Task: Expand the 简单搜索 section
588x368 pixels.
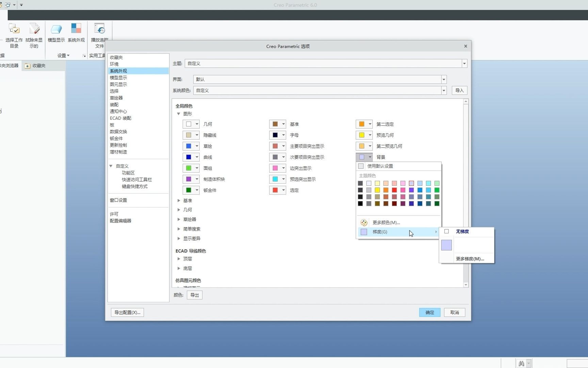Action: point(179,229)
